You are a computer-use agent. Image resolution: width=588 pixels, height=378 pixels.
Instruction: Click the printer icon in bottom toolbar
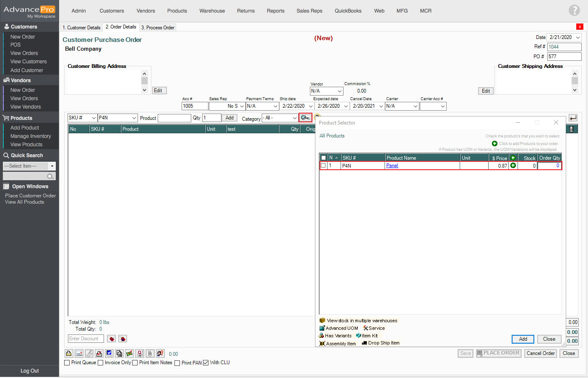click(x=69, y=354)
